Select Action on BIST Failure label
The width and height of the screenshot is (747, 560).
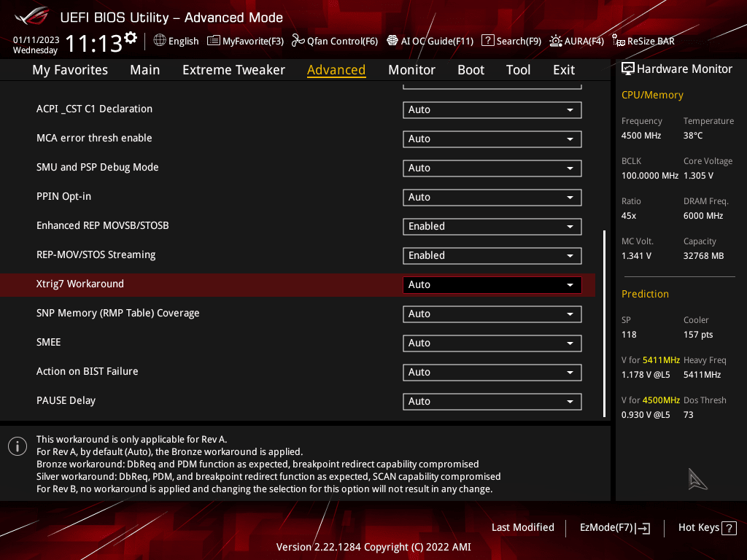coord(88,371)
